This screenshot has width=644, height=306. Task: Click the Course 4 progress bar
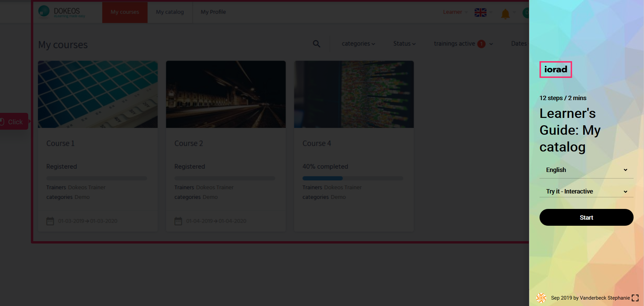tap(352, 178)
